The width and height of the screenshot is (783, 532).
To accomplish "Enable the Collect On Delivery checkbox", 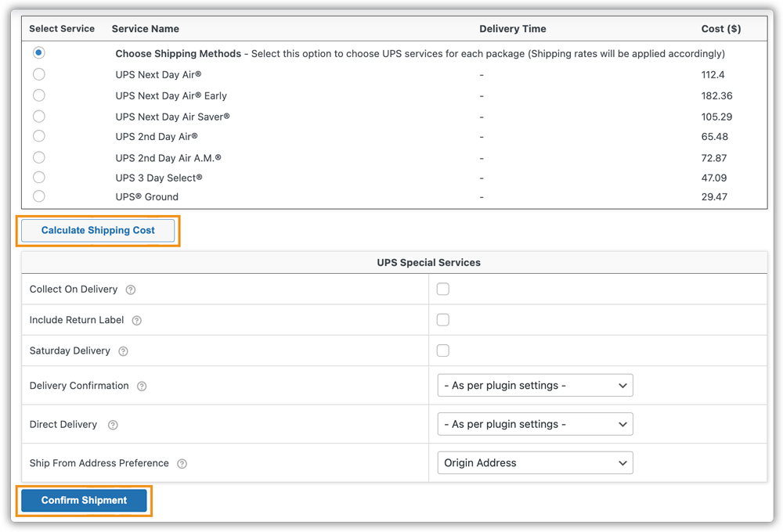I will [443, 289].
